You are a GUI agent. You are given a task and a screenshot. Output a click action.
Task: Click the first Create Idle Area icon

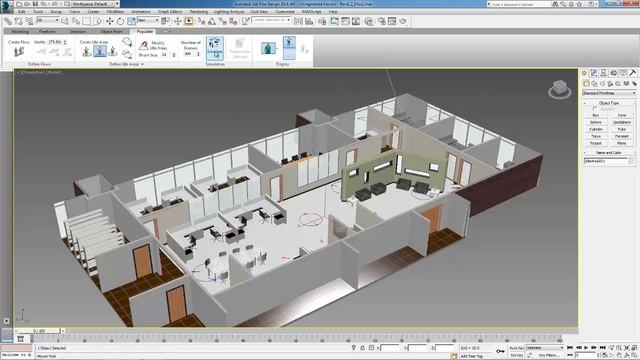click(86, 51)
